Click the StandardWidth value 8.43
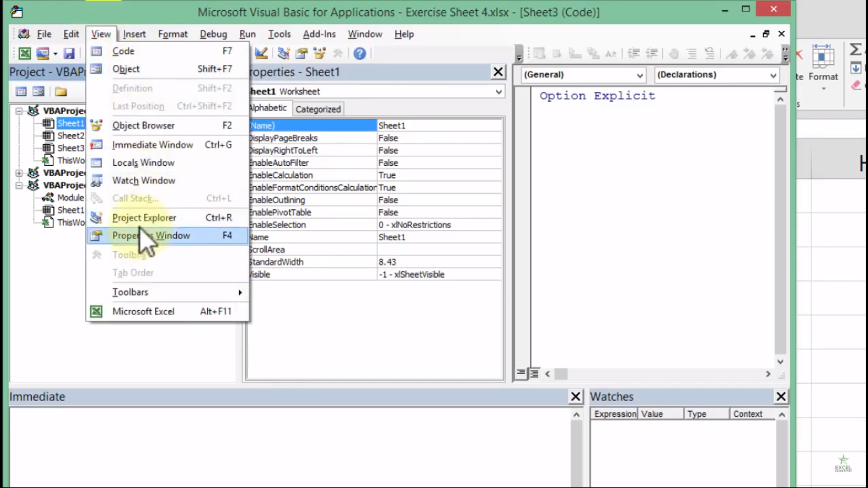Image resolution: width=868 pixels, height=488 pixels. pos(440,262)
